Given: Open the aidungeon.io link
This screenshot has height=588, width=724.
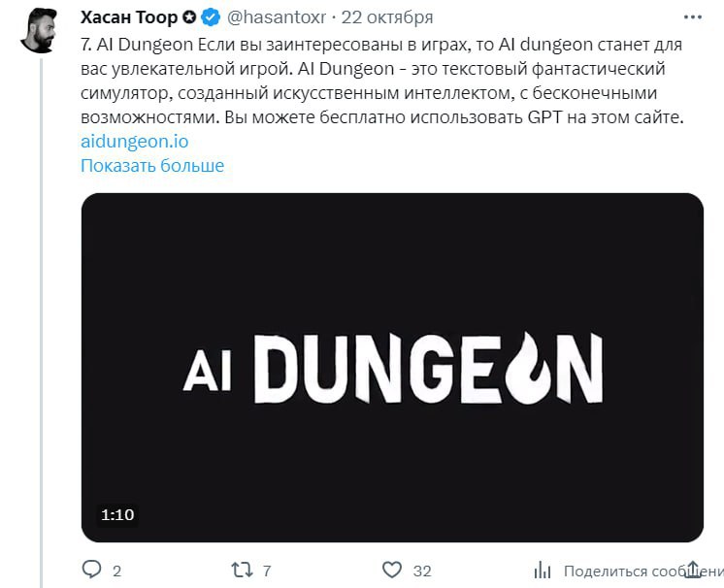Looking at the screenshot, I should (x=134, y=142).
